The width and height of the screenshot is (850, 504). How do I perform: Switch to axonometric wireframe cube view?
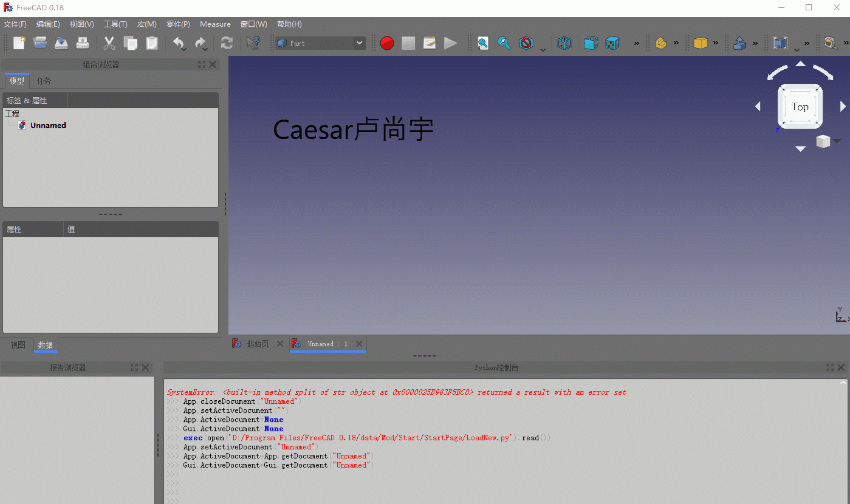(x=564, y=43)
